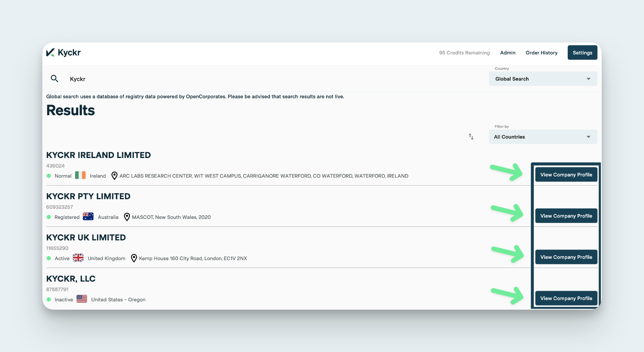The height and width of the screenshot is (352, 644).
Task: Click green status dot next to Registered
Action: click(x=49, y=217)
